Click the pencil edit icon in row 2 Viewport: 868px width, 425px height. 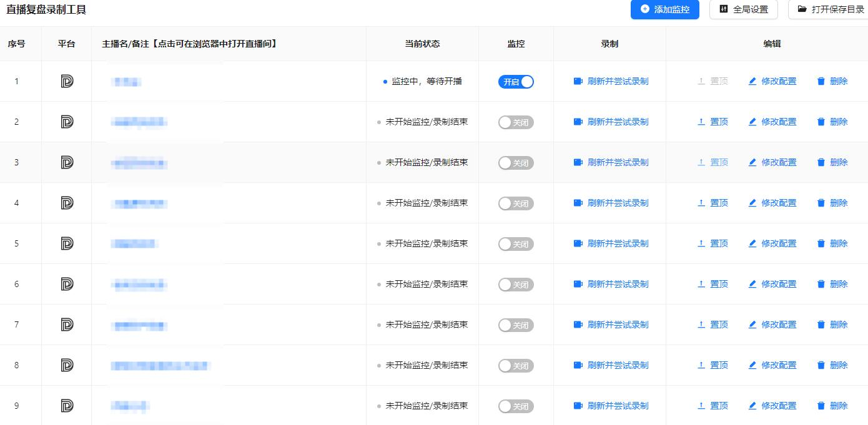752,122
